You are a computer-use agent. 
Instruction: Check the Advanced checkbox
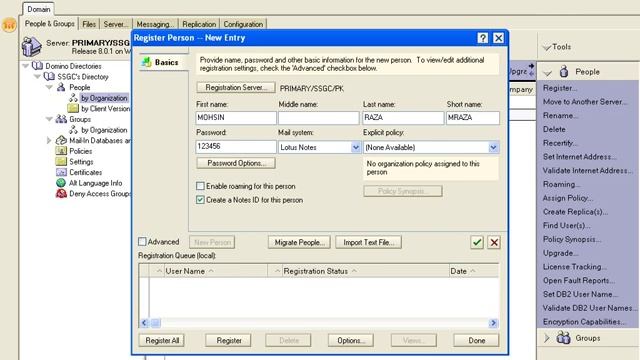point(142,242)
